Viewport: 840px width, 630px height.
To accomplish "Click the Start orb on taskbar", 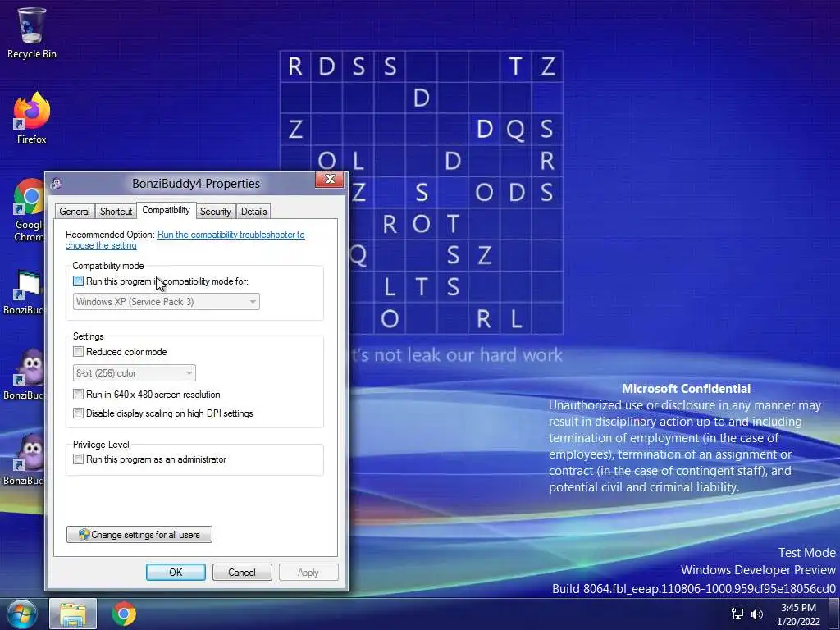I will (21, 614).
